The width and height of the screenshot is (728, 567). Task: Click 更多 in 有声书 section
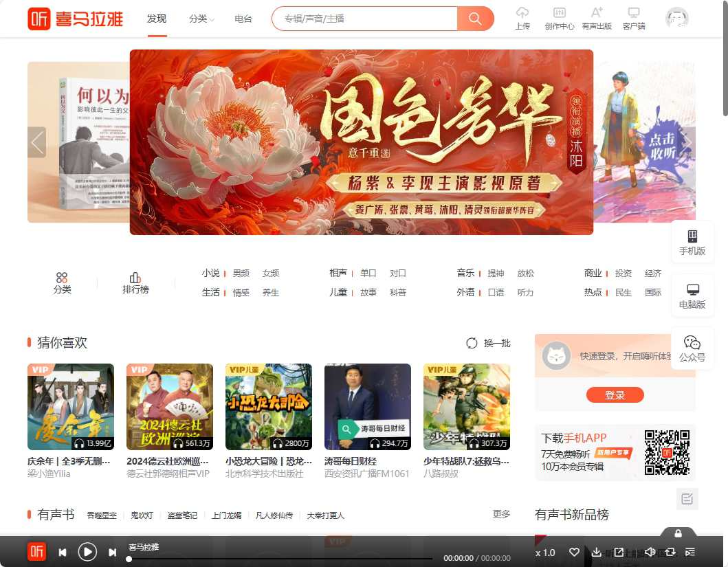click(501, 514)
